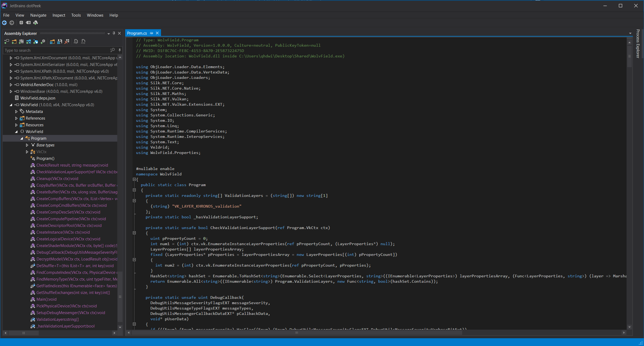644x346 pixels.
Task: Open the Process Explorer side panel
Action: [x=638, y=44]
